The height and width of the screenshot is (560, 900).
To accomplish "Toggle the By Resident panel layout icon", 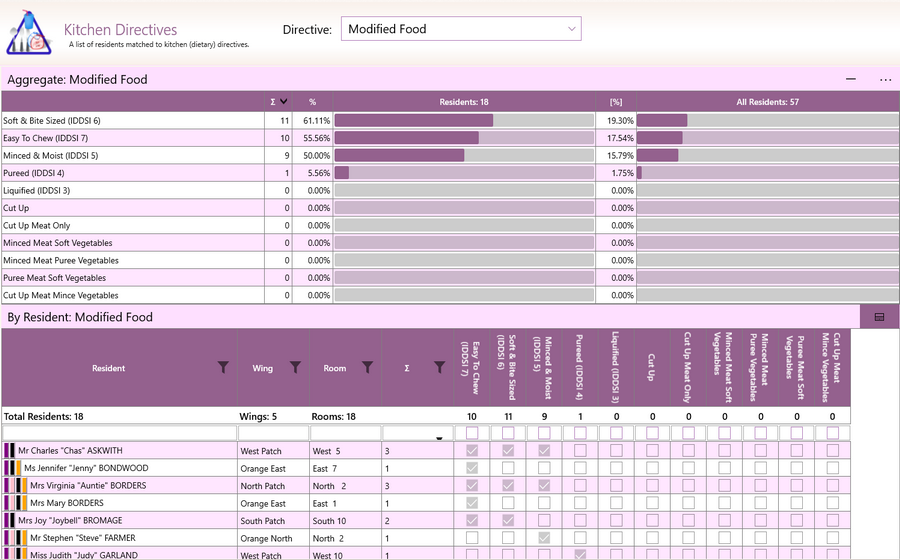I will point(879,317).
